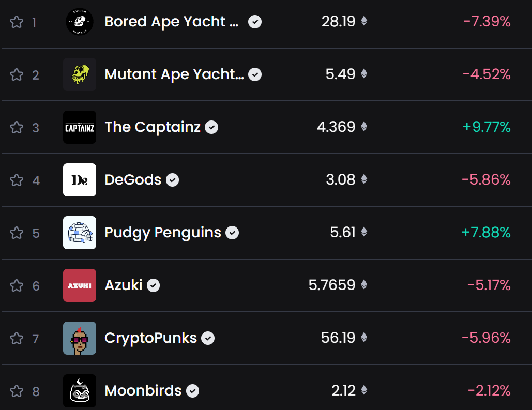Open the Azuki collection link
Viewport: 532px width, 410px height.
[x=124, y=285]
